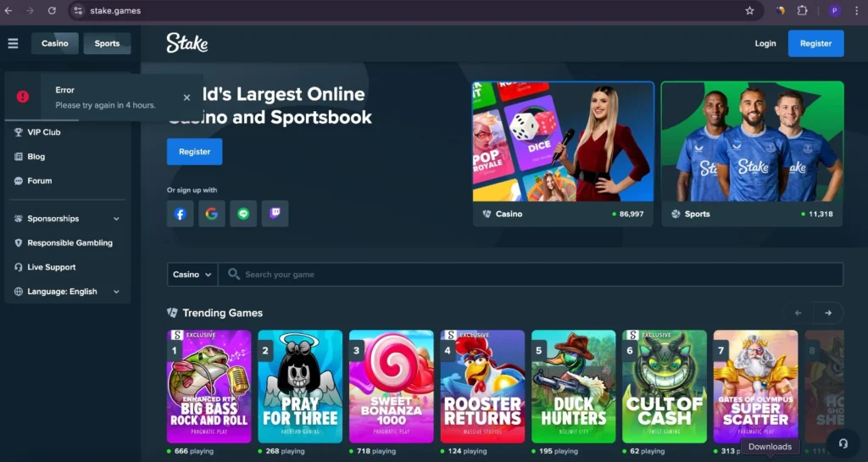
Task: Click the live support headset icon
Action: (843, 443)
